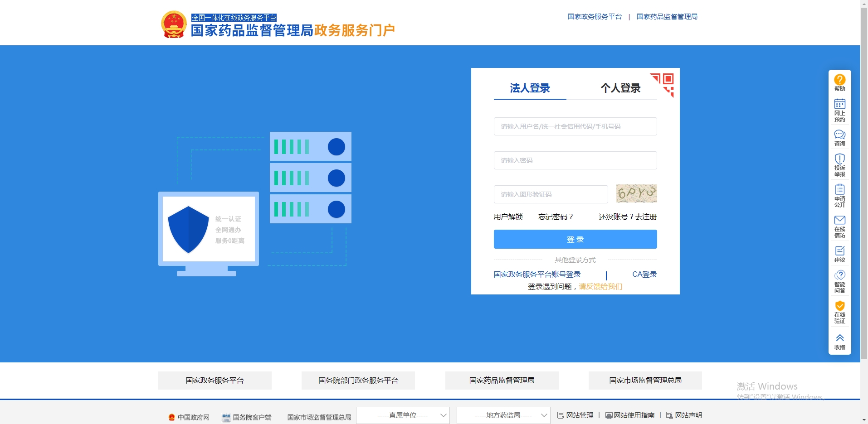Open the online verification shield icon
868x424 pixels.
(839, 306)
